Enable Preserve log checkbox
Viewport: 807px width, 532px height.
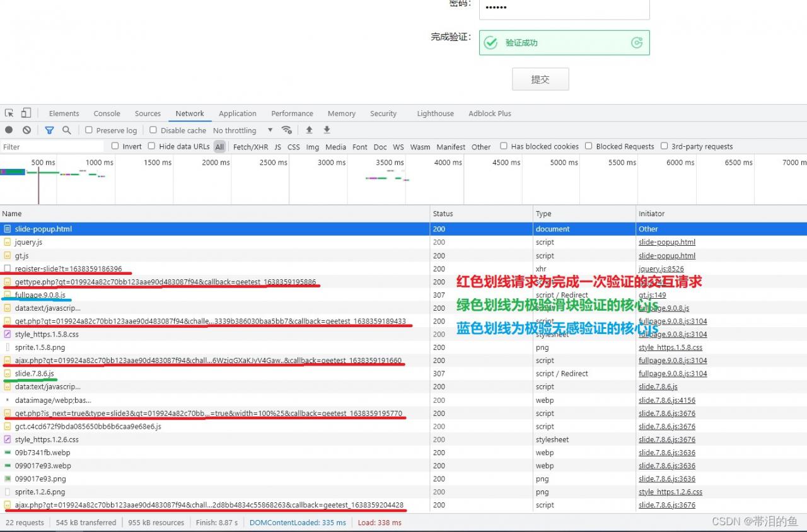(x=89, y=130)
